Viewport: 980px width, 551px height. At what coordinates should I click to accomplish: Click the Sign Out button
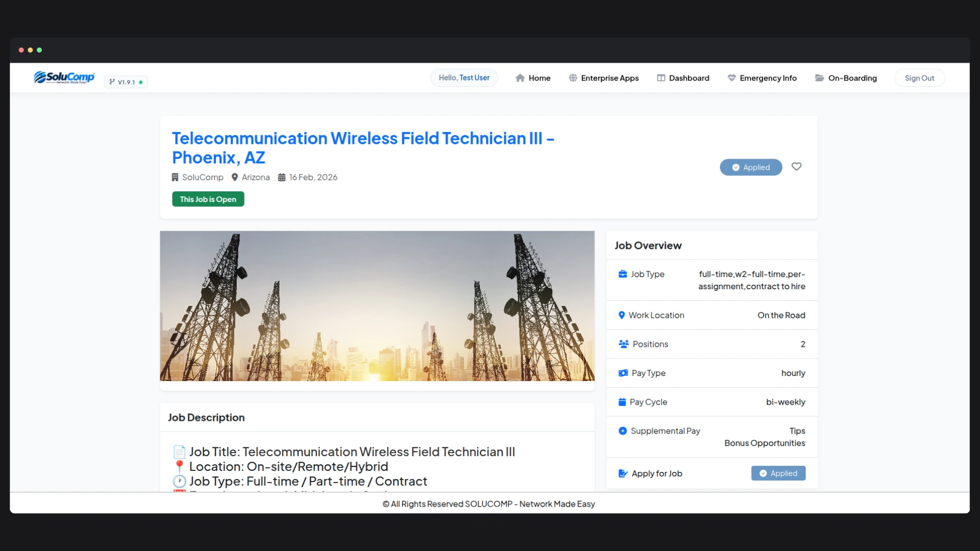tap(919, 78)
